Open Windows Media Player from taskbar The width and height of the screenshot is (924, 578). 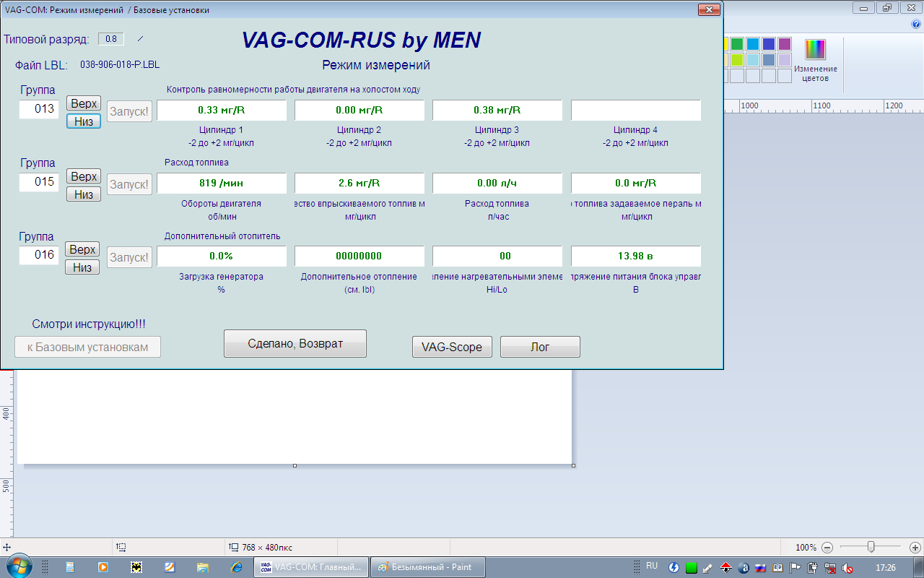click(103, 567)
